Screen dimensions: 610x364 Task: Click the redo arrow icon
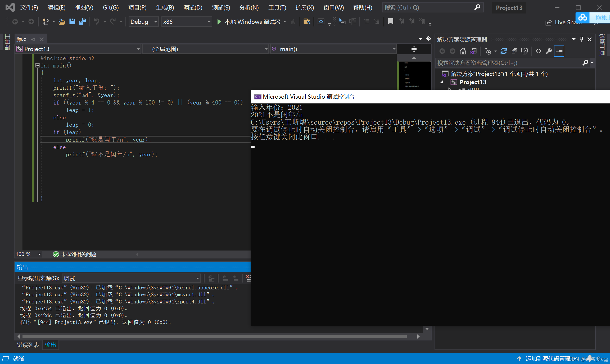(113, 22)
